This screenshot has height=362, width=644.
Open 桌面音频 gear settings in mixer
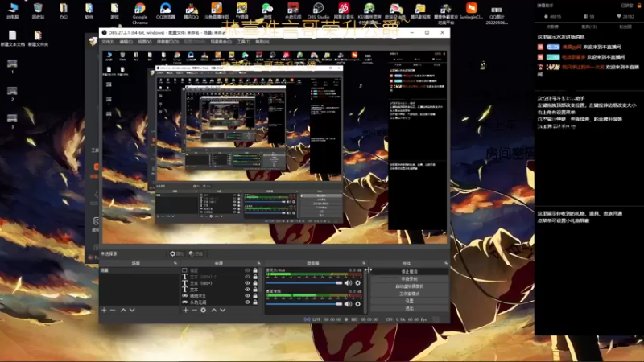tap(357, 304)
